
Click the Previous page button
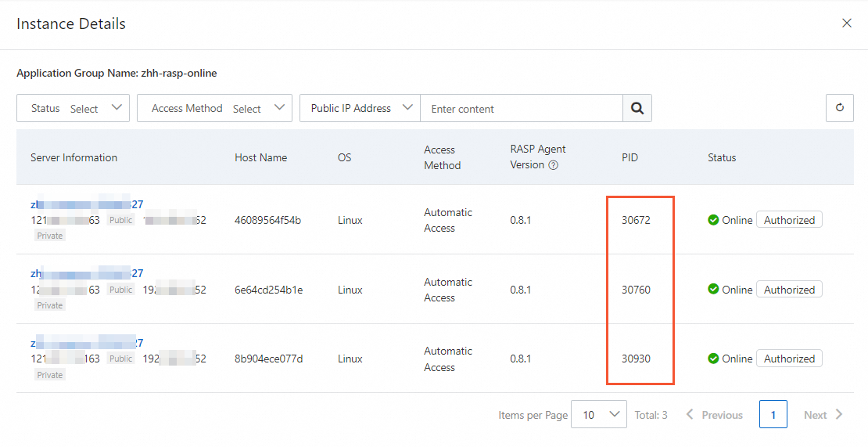(715, 415)
